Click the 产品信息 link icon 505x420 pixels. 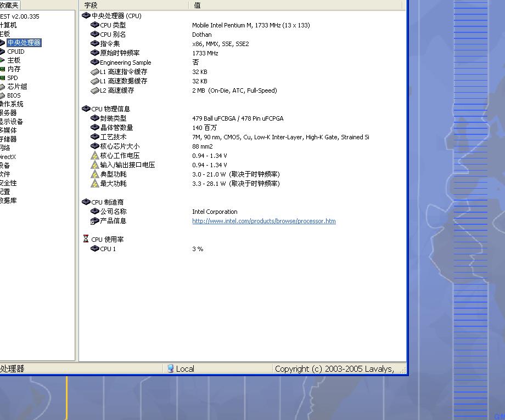(94, 221)
